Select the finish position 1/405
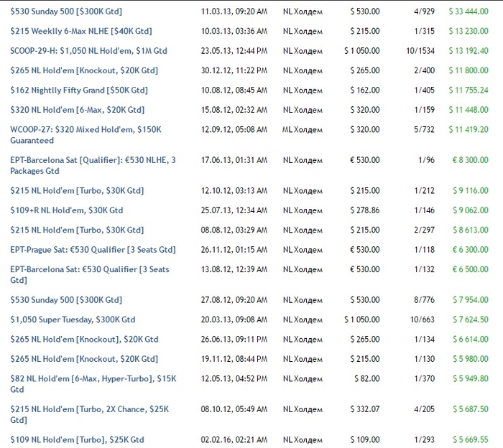Viewport: 503px width, 448px height. 424,90
